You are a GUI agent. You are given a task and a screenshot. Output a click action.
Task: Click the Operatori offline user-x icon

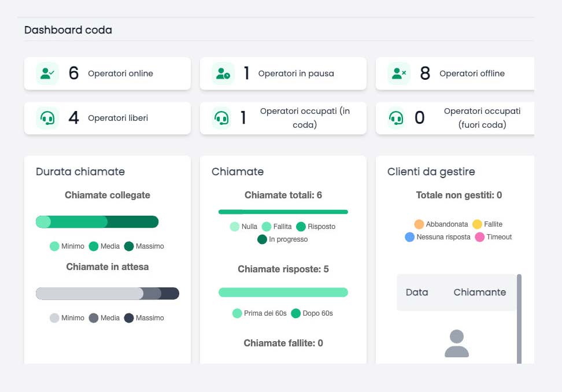399,73
